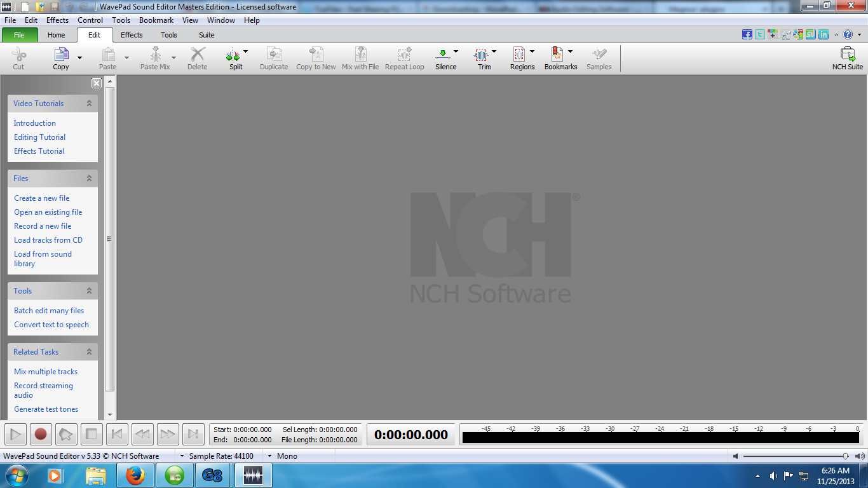The width and height of the screenshot is (868, 488).
Task: Click the Split tool icon
Action: click(233, 55)
